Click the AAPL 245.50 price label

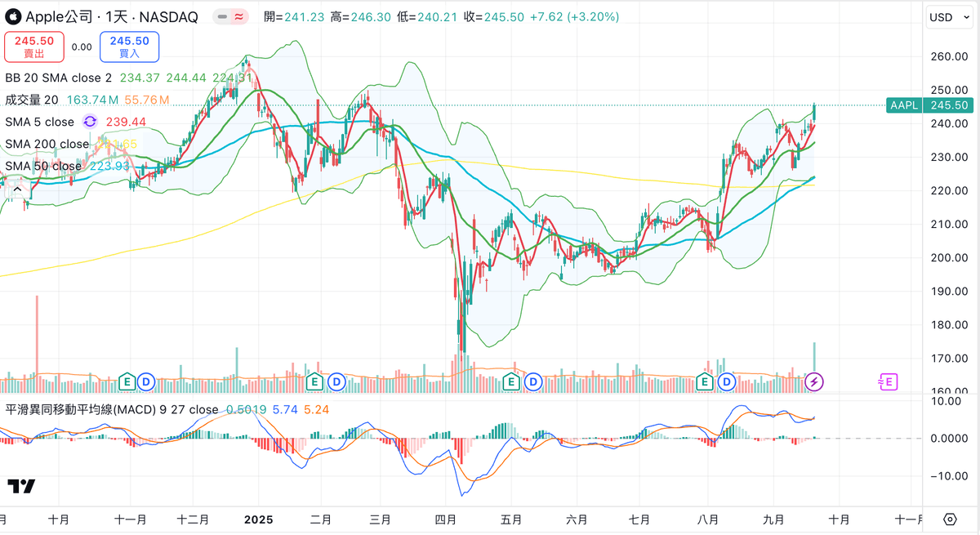click(x=929, y=105)
